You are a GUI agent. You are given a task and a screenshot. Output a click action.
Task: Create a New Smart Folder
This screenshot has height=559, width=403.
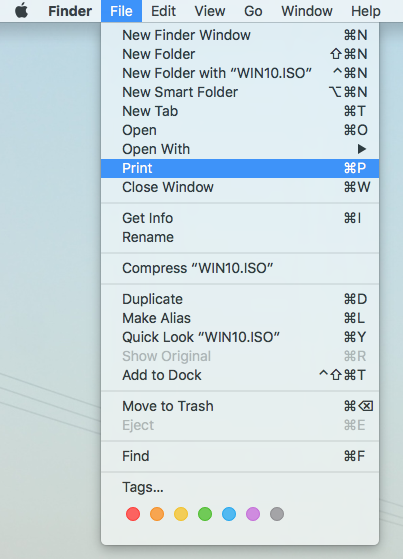click(x=240, y=92)
